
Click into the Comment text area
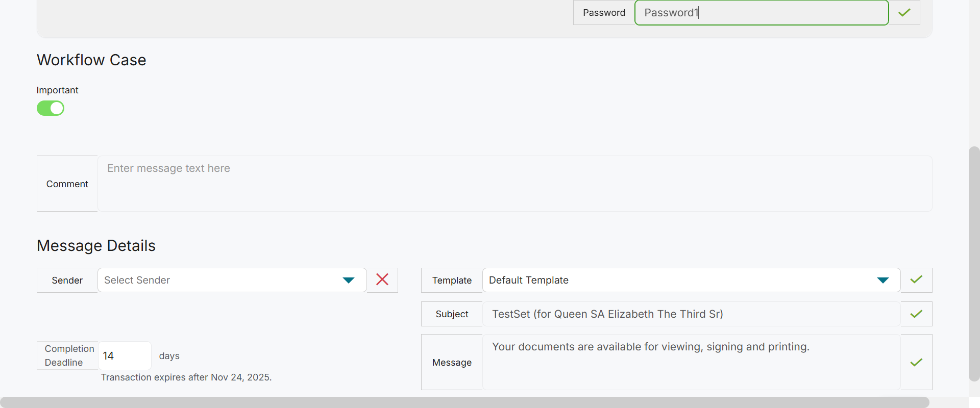(x=514, y=184)
